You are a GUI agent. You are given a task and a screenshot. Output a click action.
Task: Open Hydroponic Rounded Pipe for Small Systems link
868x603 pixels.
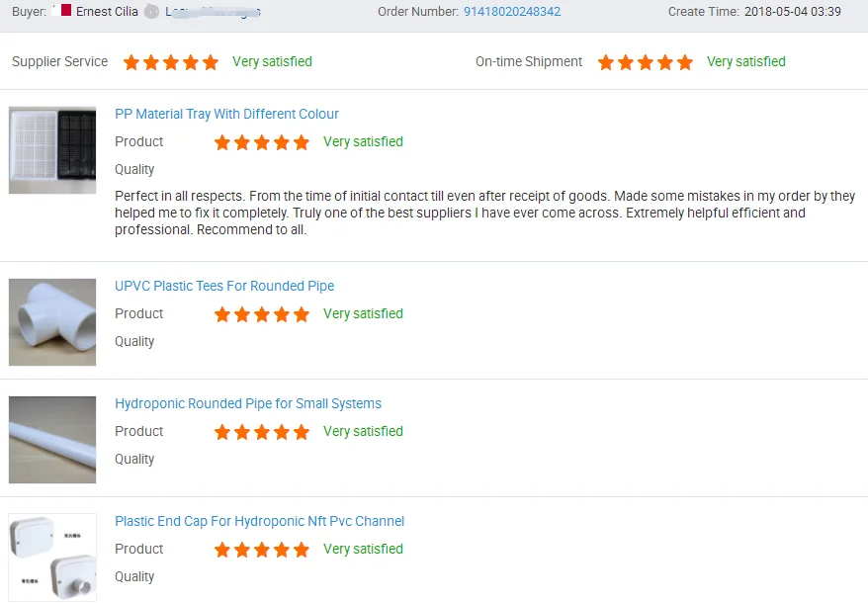[248, 403]
